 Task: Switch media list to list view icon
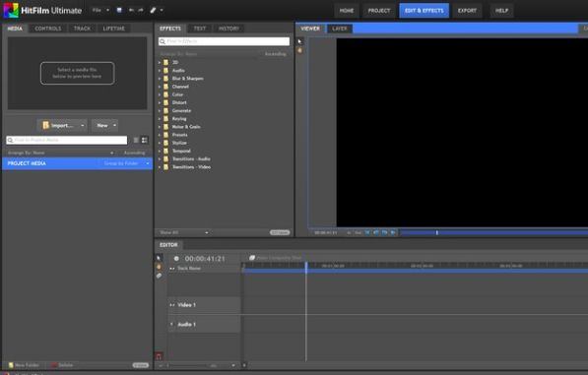[136, 140]
